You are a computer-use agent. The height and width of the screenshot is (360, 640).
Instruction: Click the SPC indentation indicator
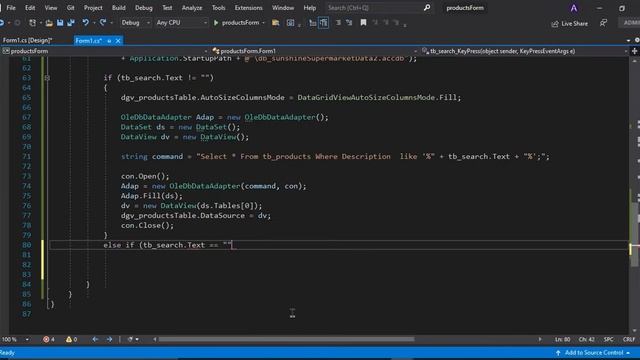pos(609,340)
